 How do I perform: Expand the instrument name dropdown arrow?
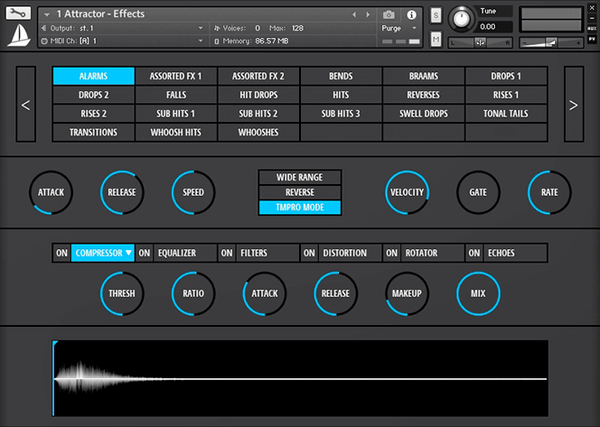pyautogui.click(x=47, y=15)
